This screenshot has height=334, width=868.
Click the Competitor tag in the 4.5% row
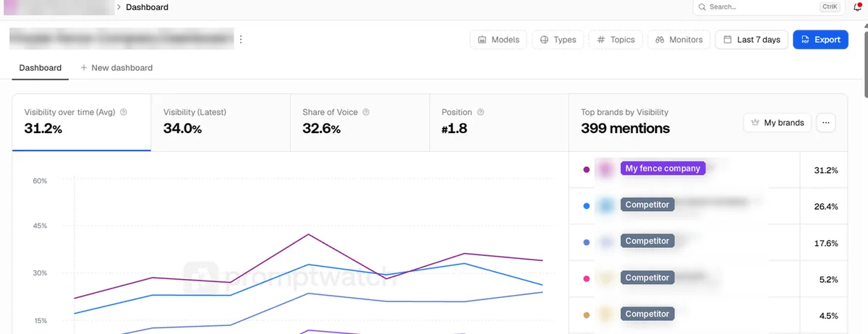[647, 314]
